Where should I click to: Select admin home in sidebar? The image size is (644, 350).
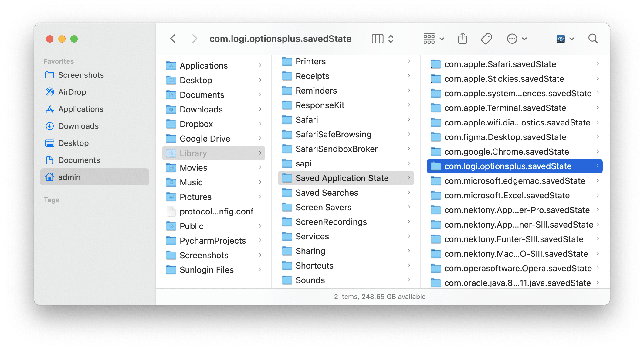95,177
